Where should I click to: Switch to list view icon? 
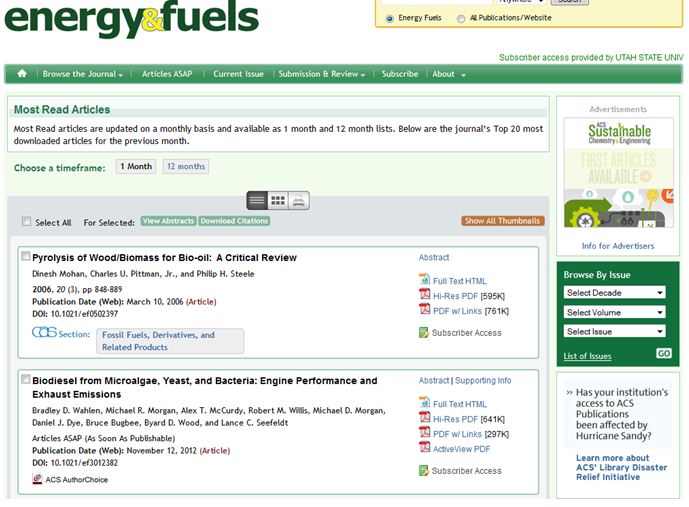pos(257,201)
